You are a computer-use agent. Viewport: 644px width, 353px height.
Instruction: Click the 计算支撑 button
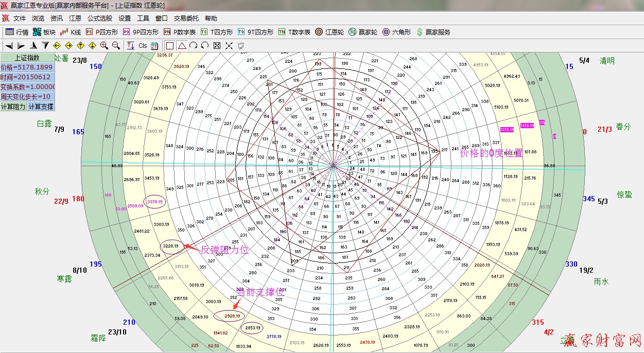pyautogui.click(x=41, y=107)
